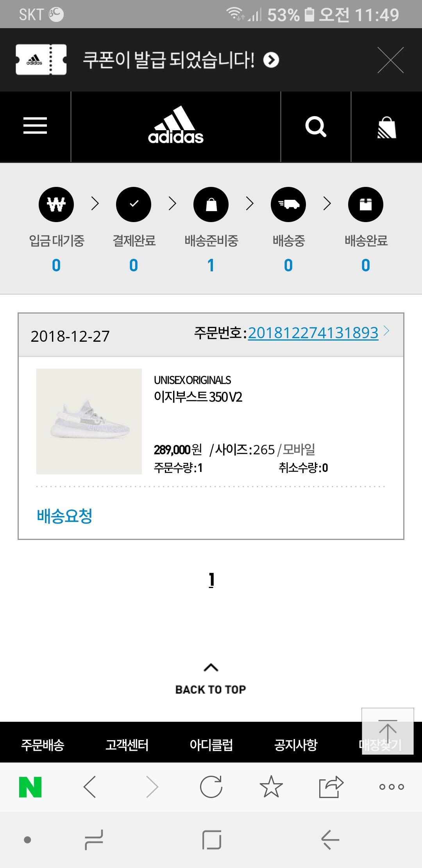Open order number 201812274131893 link
This screenshot has height=868, width=422.
point(313,333)
